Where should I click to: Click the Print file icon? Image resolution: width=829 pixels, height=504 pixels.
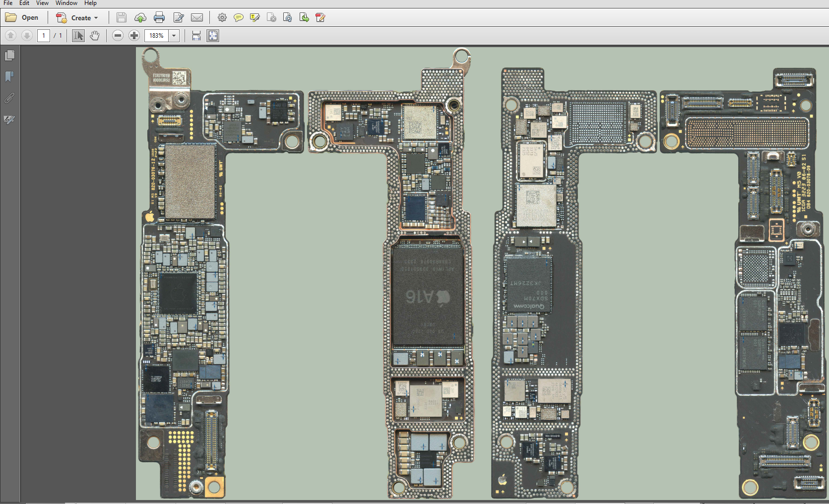(x=159, y=18)
